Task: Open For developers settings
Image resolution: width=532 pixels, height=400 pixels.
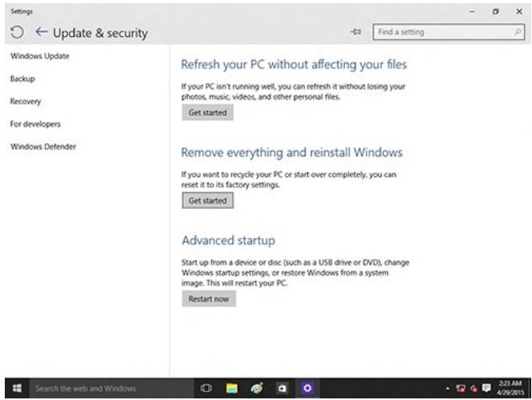Action: click(35, 124)
